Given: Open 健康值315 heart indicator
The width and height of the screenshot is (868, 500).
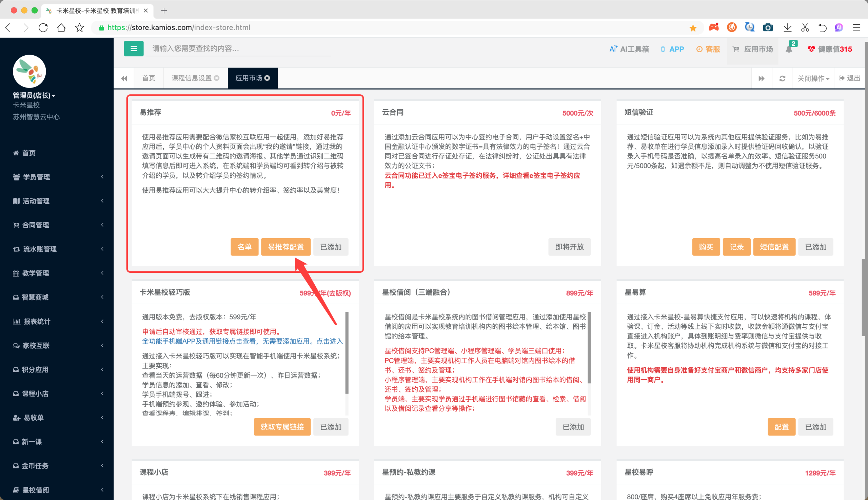Looking at the screenshot, I should pyautogui.click(x=830, y=49).
